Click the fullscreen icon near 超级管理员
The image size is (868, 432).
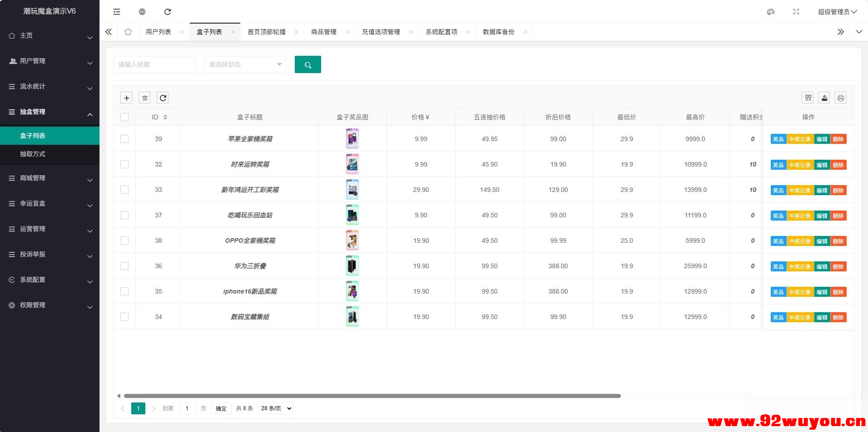(x=796, y=11)
